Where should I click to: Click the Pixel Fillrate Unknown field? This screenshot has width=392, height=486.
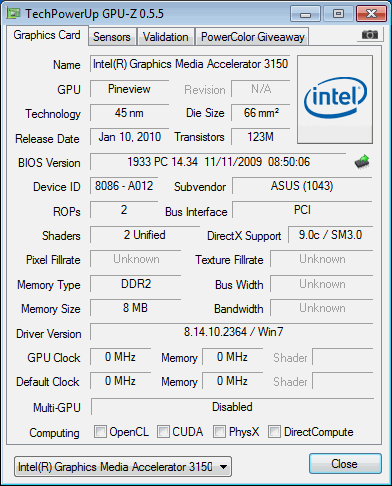[x=136, y=259]
